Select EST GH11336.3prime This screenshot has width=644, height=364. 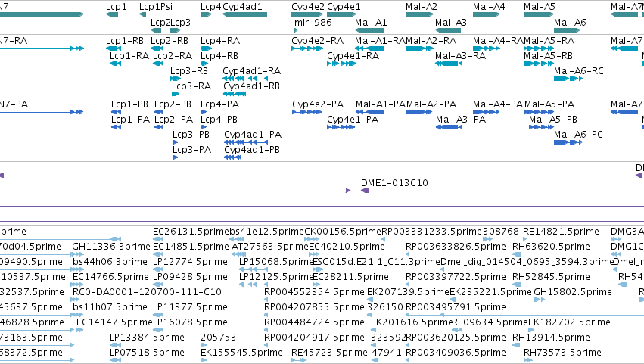78,254
